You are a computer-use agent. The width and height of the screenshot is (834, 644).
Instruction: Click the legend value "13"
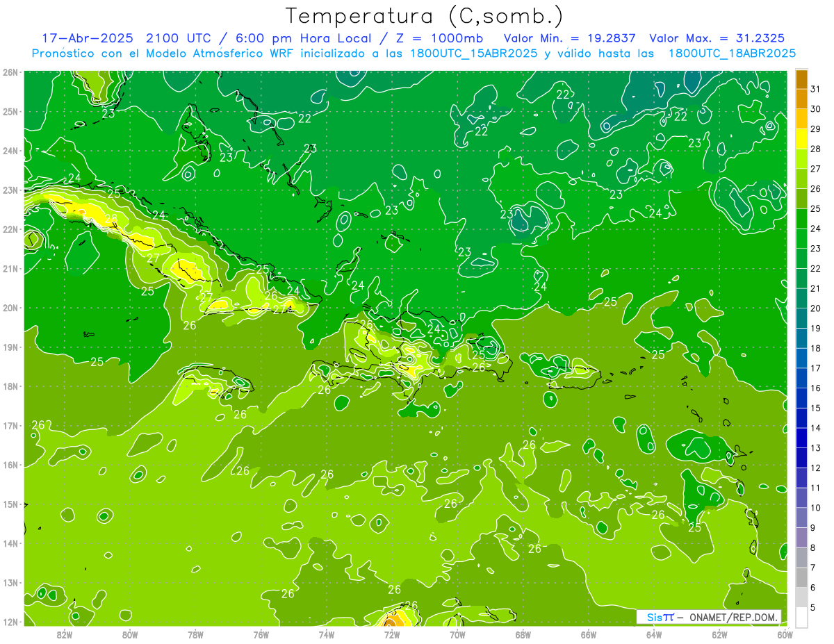[815, 448]
